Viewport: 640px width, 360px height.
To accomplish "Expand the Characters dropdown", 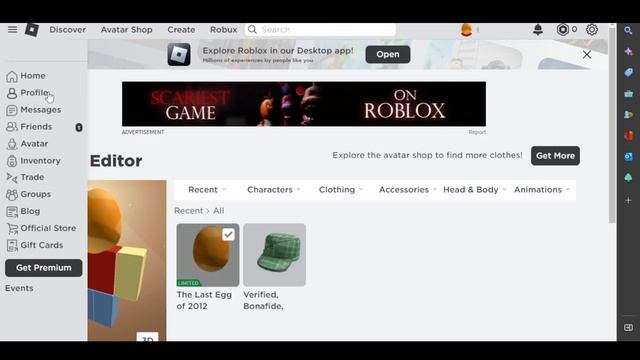I will click(274, 190).
